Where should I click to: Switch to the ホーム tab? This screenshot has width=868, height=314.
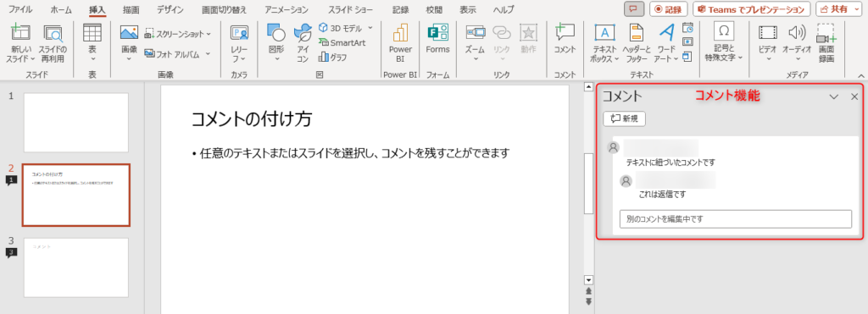(x=61, y=9)
